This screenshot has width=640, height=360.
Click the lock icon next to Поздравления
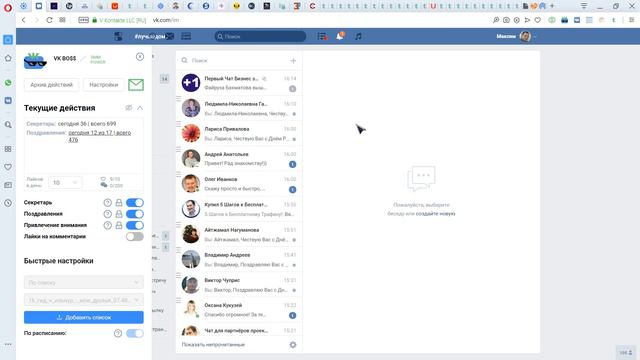click(x=119, y=214)
